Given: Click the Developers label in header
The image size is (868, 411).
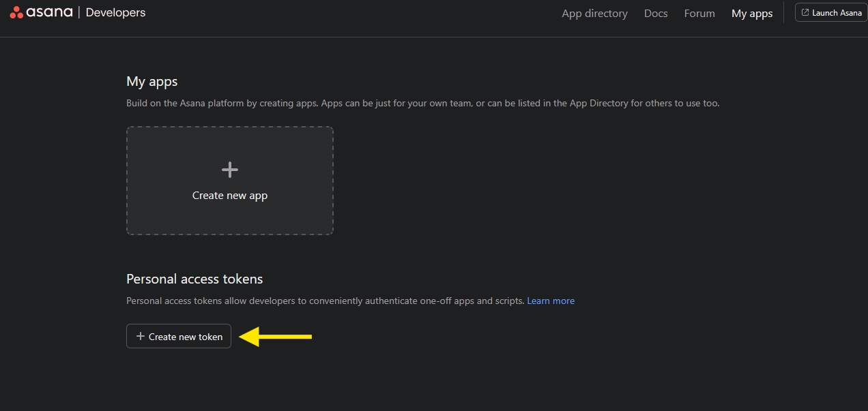Looking at the screenshot, I should (x=115, y=12).
